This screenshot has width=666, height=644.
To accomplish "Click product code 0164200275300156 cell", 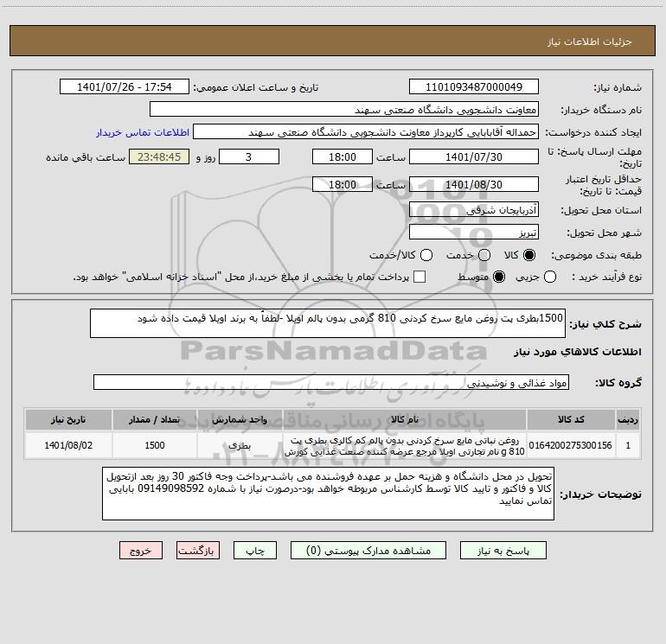I will coord(571,445).
